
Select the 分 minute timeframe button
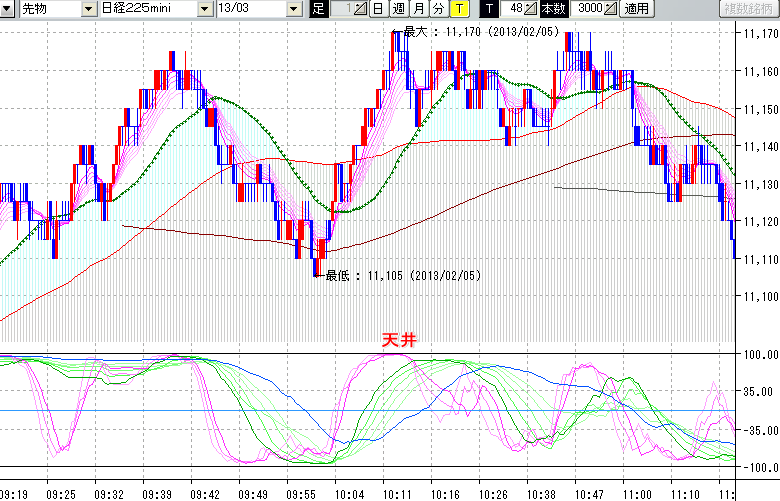click(x=438, y=9)
